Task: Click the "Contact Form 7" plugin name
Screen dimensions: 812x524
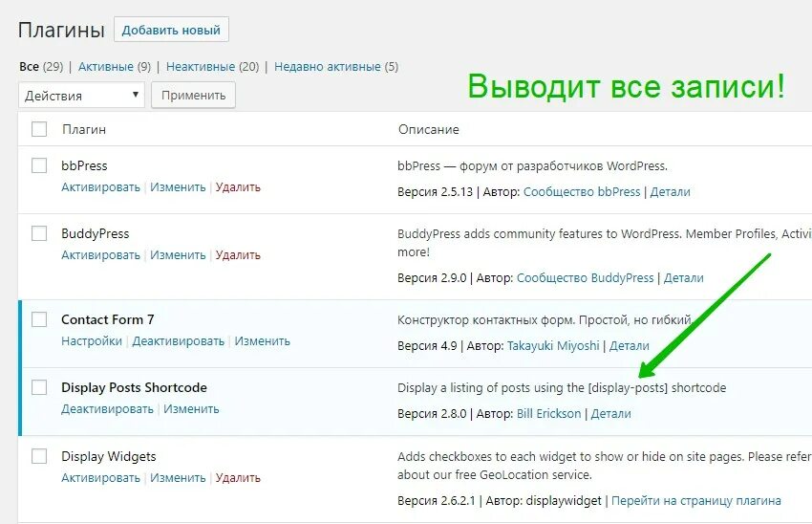Action: click(108, 319)
